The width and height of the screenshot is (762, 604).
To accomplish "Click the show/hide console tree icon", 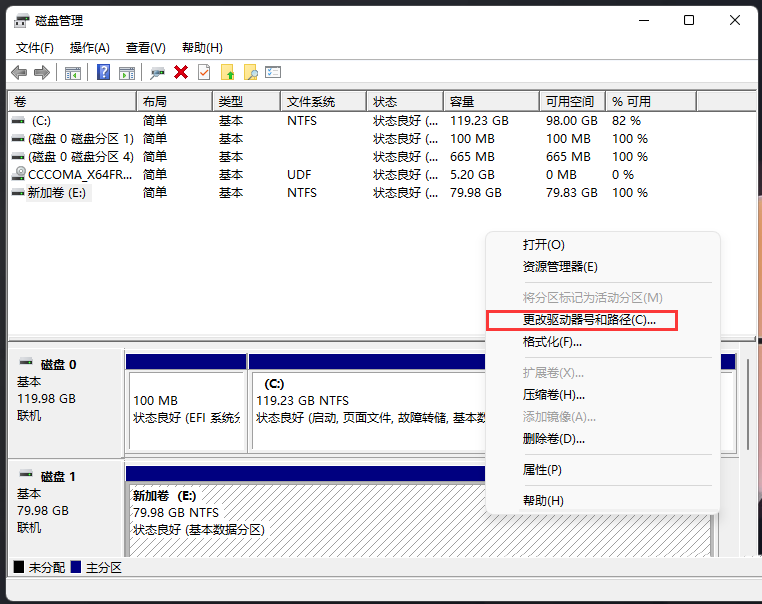I will (x=72, y=72).
